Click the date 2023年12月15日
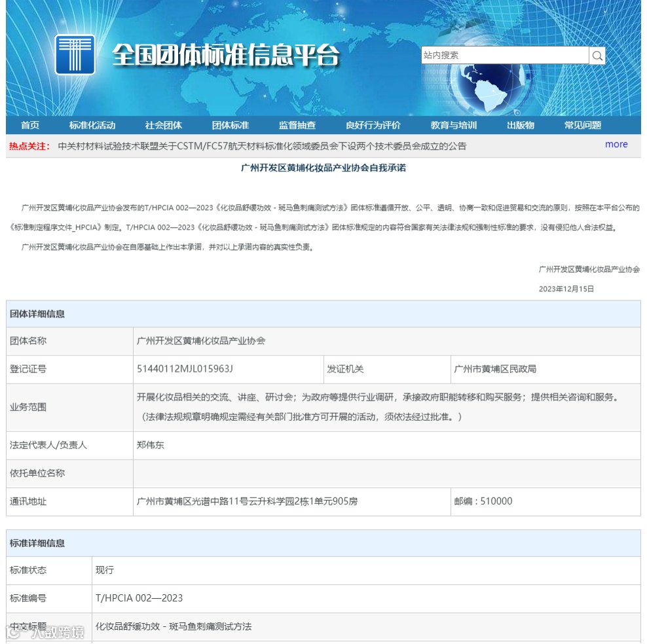This screenshot has width=647, height=644. pos(566,289)
